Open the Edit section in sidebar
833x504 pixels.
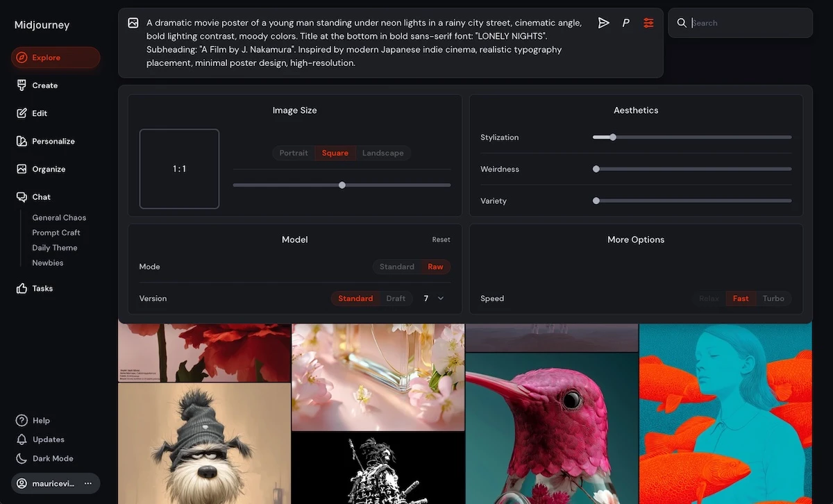[x=40, y=113]
